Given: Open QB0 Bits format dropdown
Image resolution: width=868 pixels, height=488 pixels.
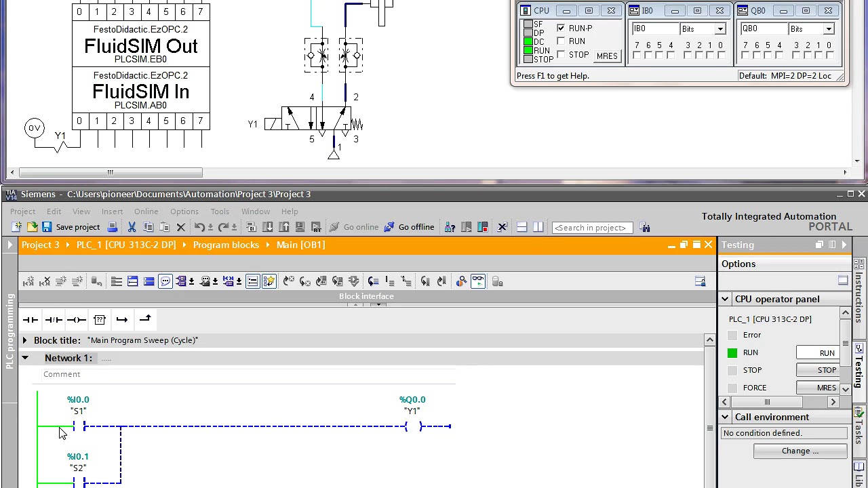Looking at the screenshot, I should point(829,29).
